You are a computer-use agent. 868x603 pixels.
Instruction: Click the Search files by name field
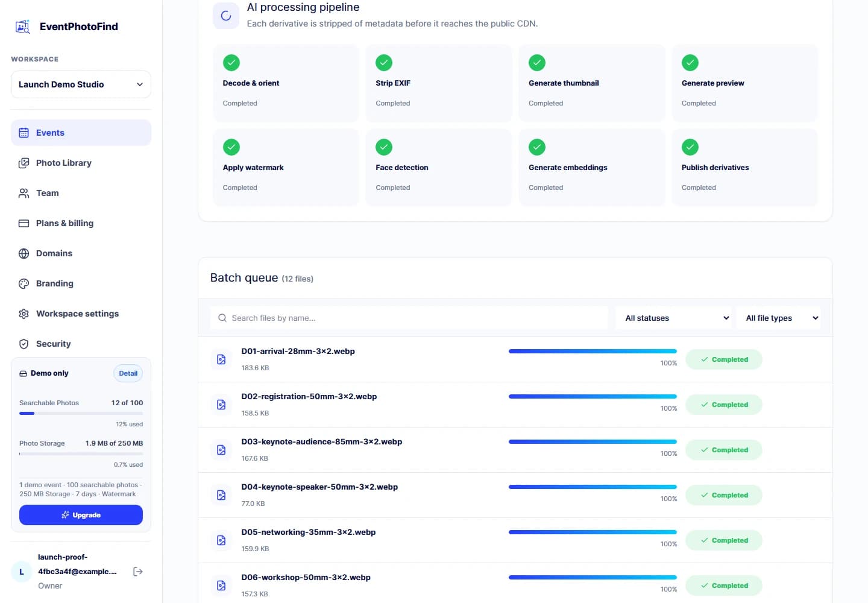tap(409, 318)
